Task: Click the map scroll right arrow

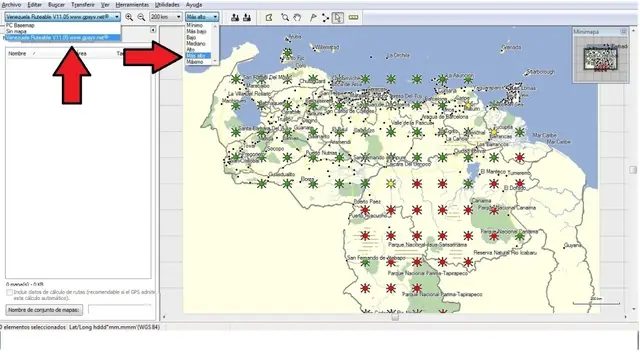Action: pyautogui.click(x=626, y=317)
